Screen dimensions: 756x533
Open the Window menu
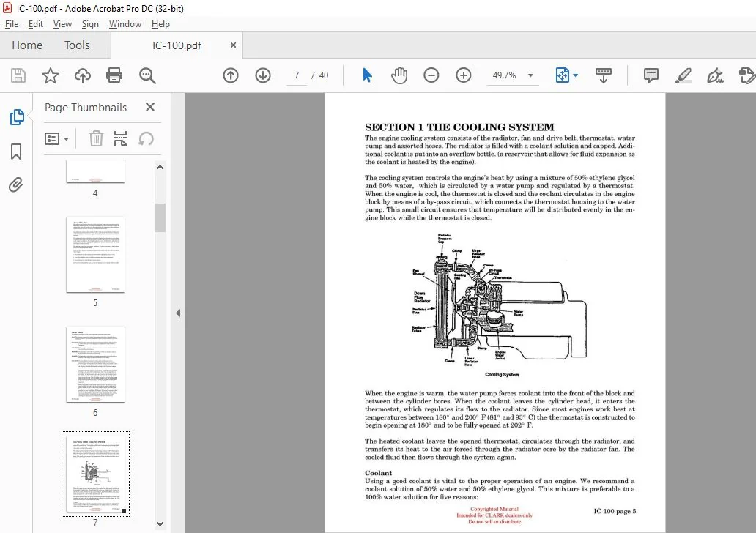[125, 24]
